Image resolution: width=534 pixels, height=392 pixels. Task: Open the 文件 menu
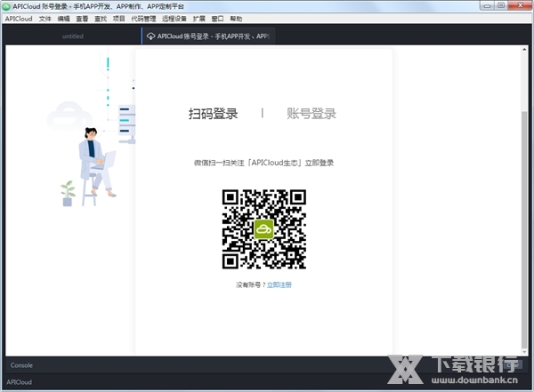tap(45, 19)
